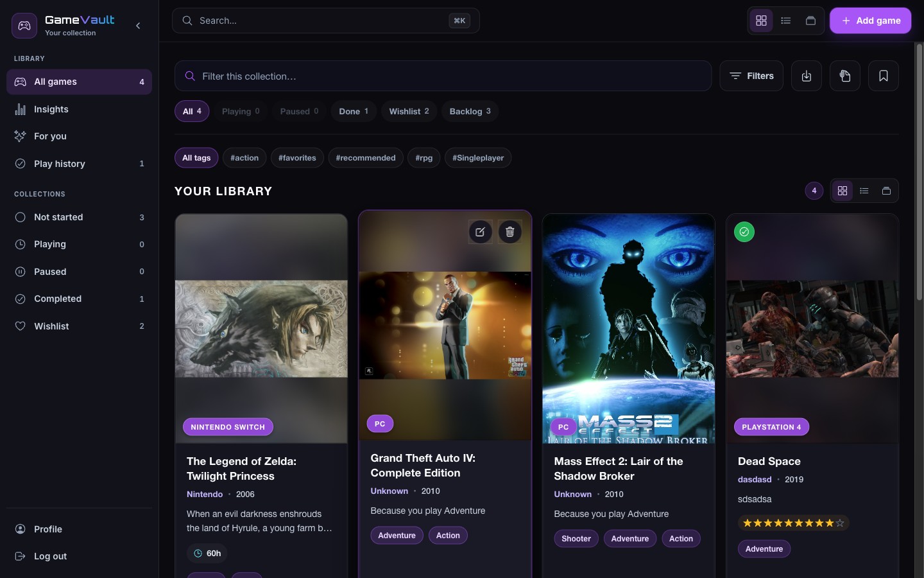Collapse the sidebar with the chevron arrow

point(138,26)
